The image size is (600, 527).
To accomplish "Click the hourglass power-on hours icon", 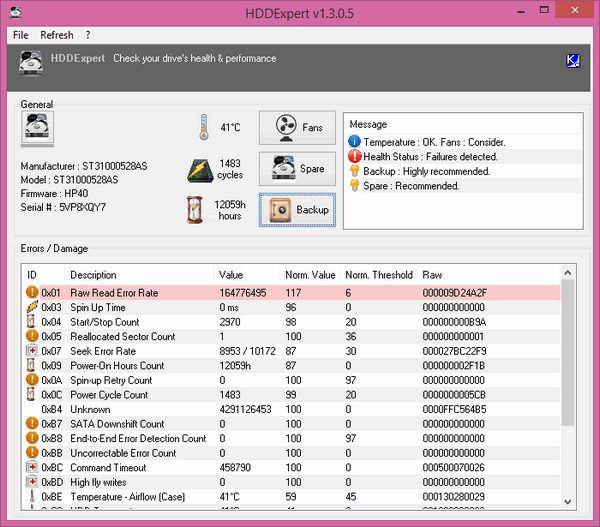I will pos(195,210).
